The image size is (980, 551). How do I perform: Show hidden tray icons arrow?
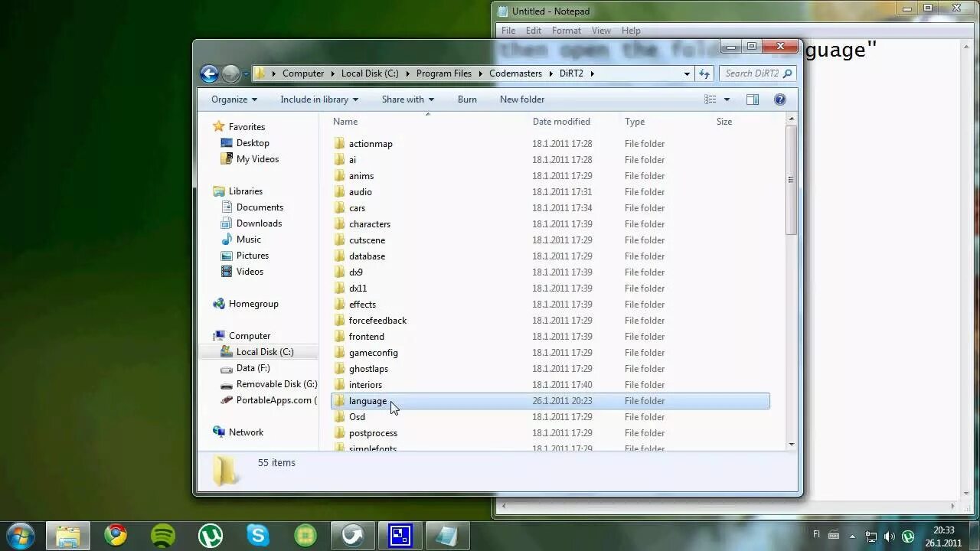point(852,536)
